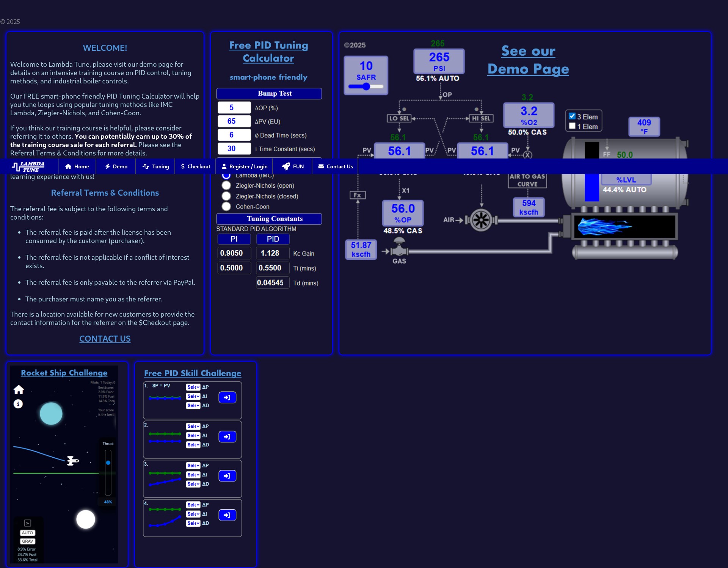Click the Dead Time (secs) input field

tap(234, 135)
